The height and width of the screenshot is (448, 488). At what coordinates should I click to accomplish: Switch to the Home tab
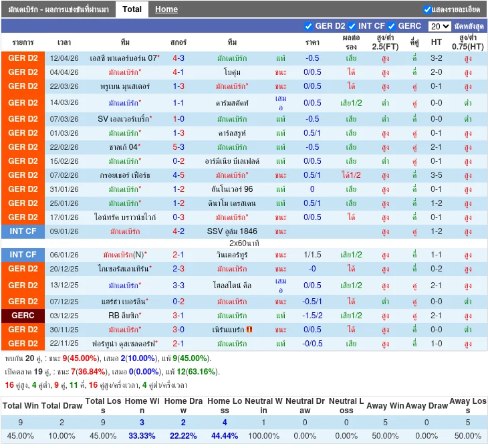click(166, 9)
